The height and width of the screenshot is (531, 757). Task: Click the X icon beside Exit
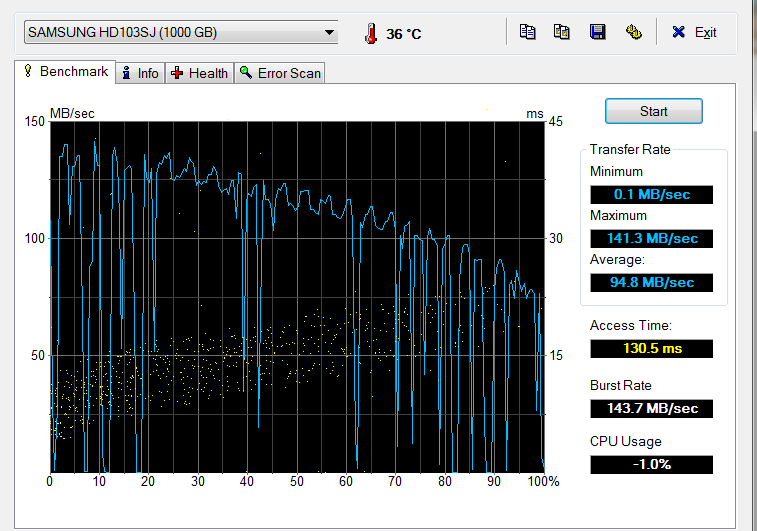tap(678, 32)
